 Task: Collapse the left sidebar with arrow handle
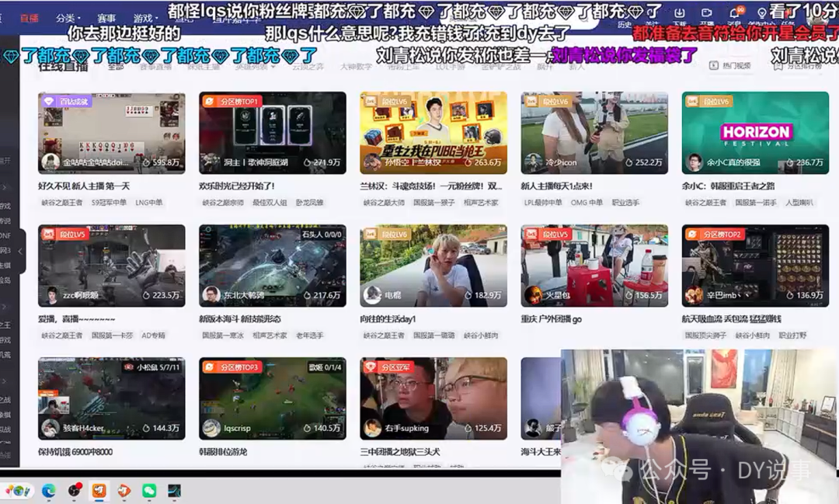point(20,250)
